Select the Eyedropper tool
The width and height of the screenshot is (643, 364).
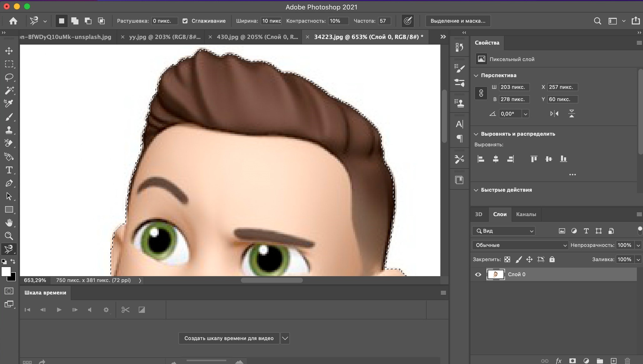coord(9,104)
